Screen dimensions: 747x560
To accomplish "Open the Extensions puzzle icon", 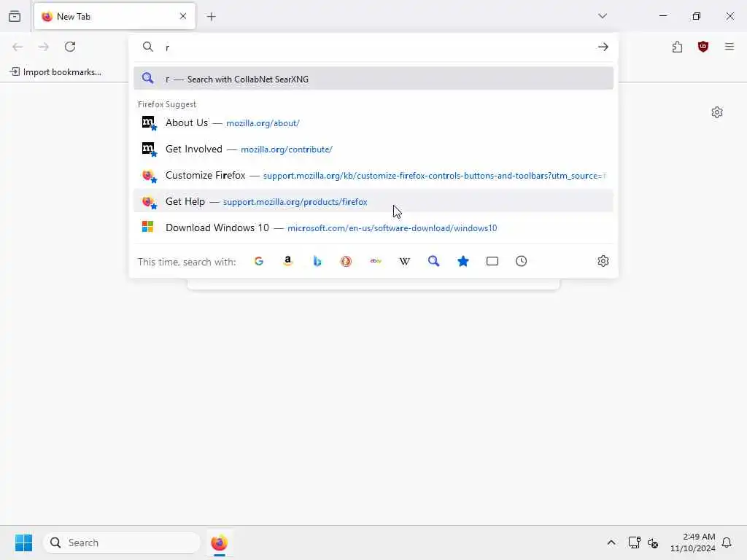I will click(x=677, y=47).
